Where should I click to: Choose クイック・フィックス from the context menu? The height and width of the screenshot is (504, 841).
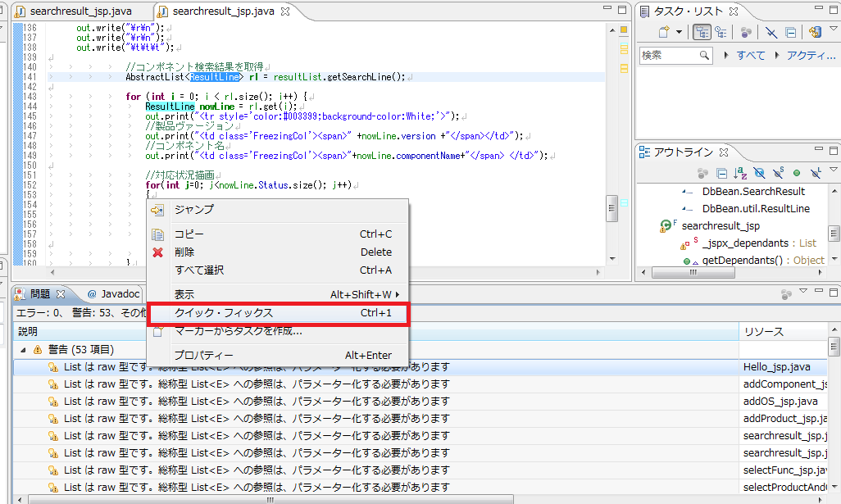click(x=277, y=313)
